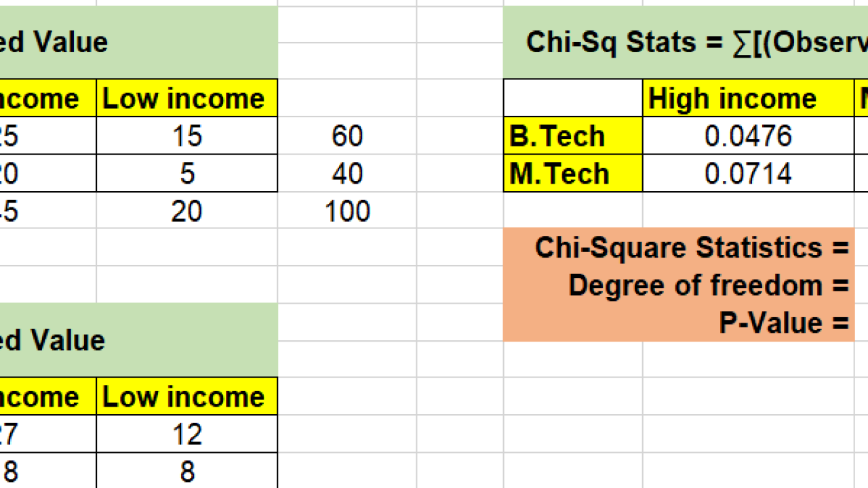The height and width of the screenshot is (488, 868).
Task: Click the M.Tech row label cell
Action: pos(573,174)
